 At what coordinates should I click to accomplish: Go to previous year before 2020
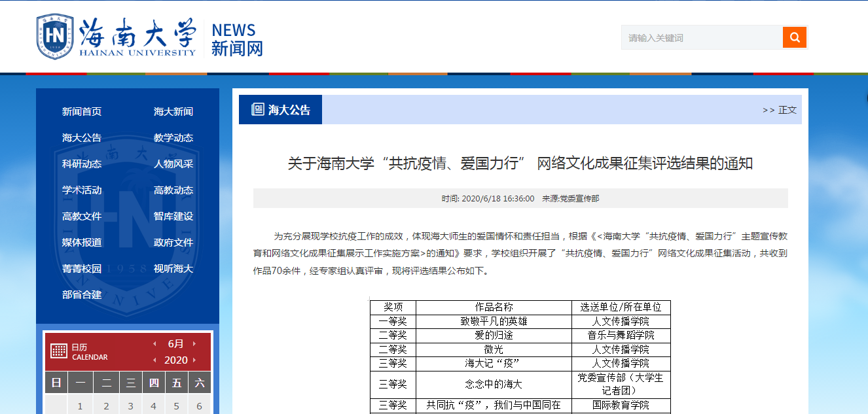click(154, 360)
